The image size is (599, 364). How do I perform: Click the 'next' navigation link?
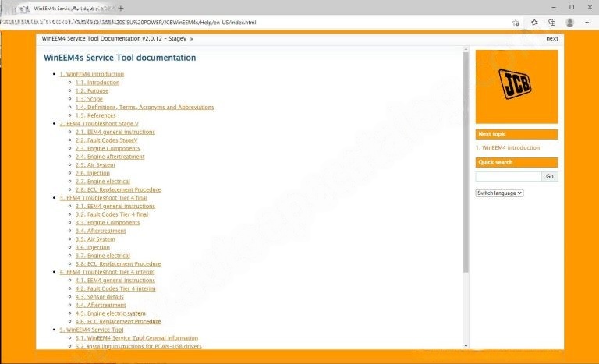pos(552,38)
